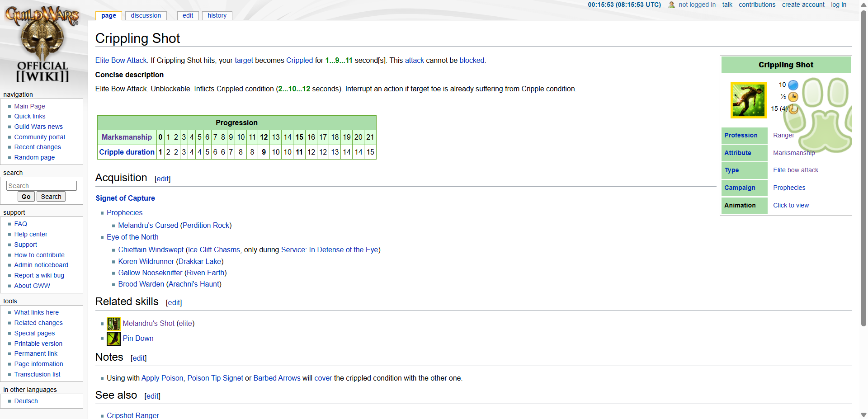Open the edit tab
The height and width of the screenshot is (419, 868).
point(188,15)
